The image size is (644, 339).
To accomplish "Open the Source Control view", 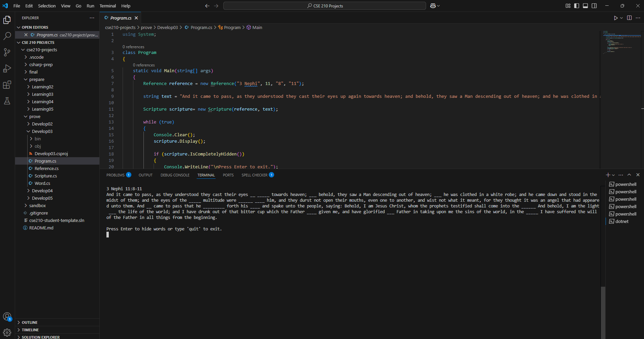I will click(x=7, y=52).
